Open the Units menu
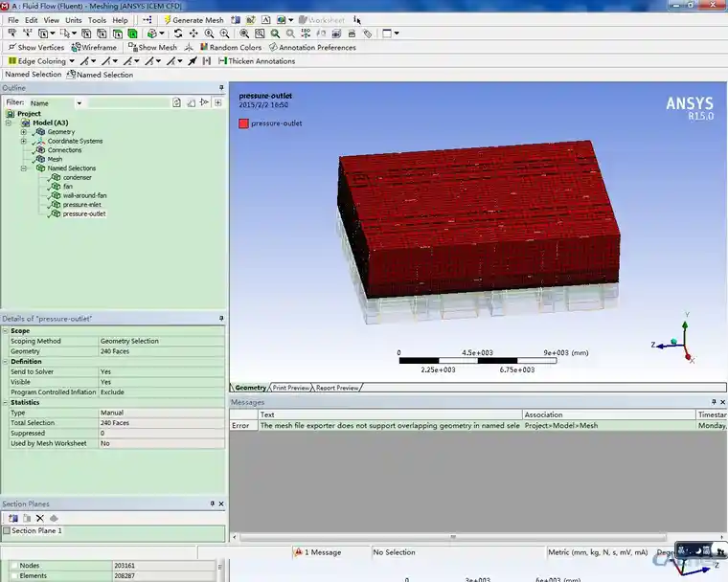This screenshot has height=582, width=728. (74, 20)
